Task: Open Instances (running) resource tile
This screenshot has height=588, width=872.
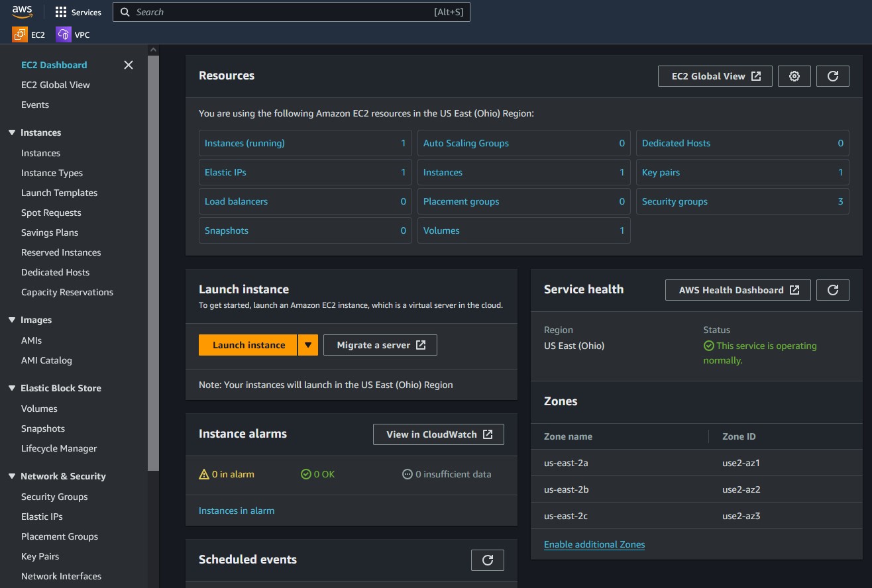Action: coord(305,143)
